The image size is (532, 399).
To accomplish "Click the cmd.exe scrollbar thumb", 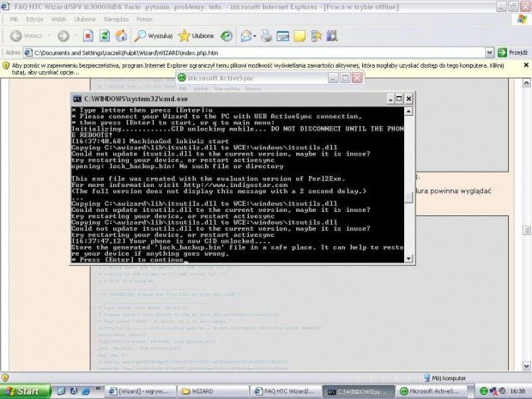I will click(408, 197).
